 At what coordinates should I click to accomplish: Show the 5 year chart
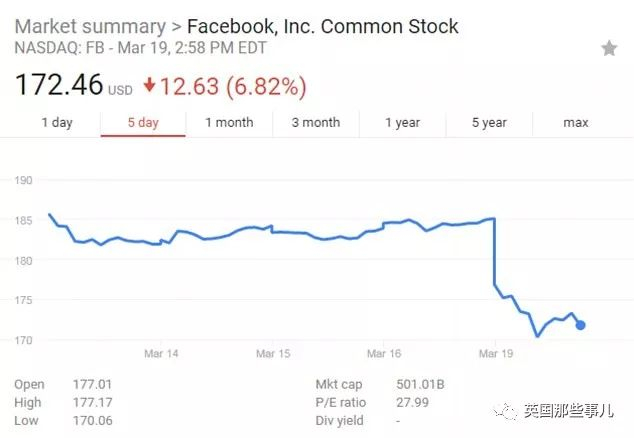tap(489, 123)
